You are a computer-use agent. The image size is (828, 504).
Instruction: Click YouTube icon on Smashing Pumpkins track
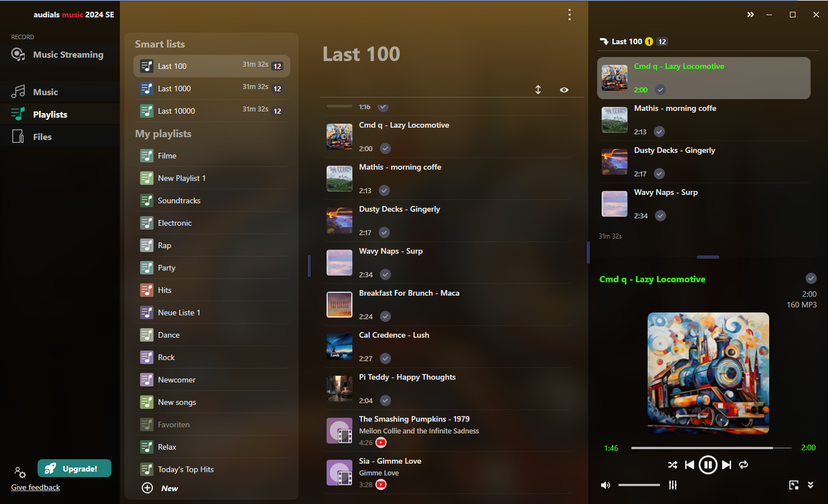[381, 442]
